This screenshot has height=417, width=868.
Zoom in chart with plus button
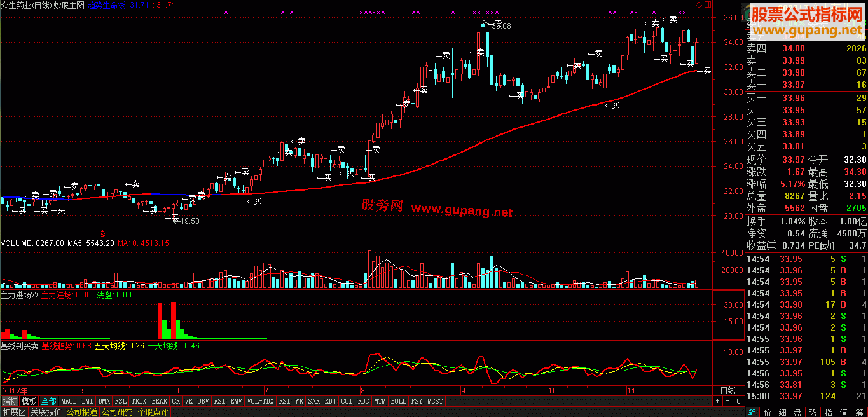718,401
